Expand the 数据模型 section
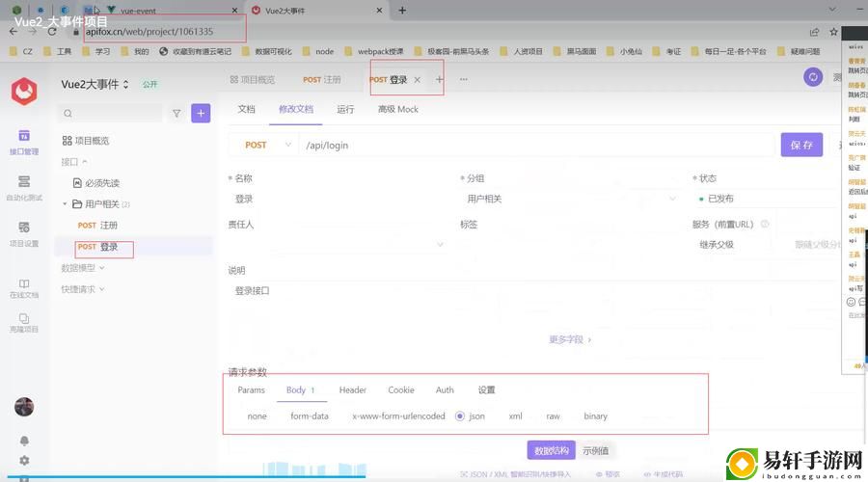The image size is (868, 482). coord(83,268)
